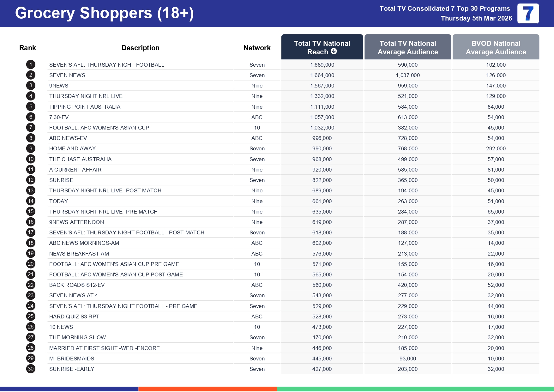Click the Network column heading

pos(257,48)
